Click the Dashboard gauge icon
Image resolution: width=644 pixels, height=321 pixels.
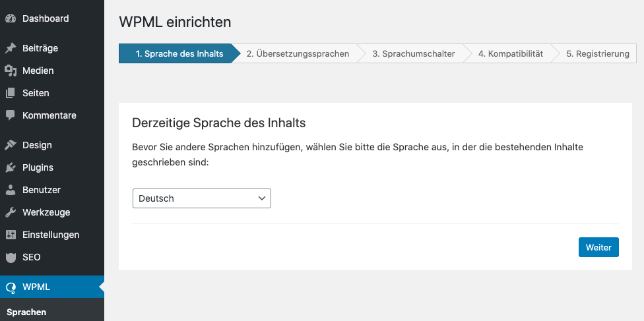pyautogui.click(x=11, y=18)
